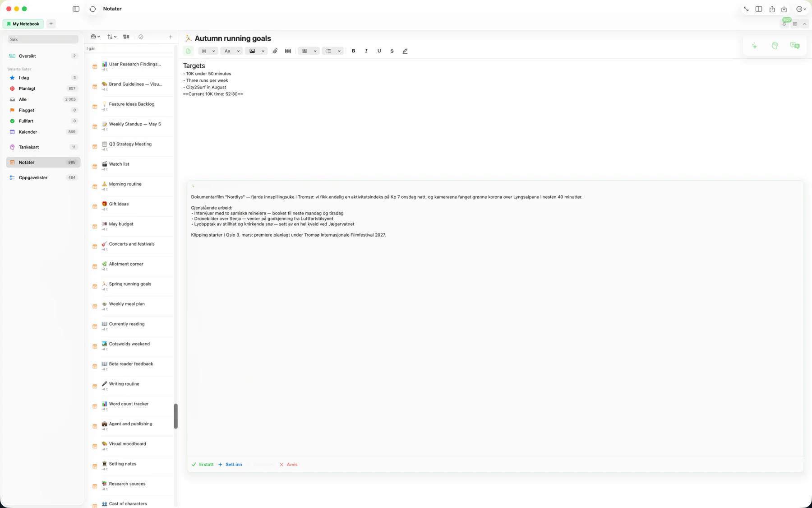812x508 pixels.
Task: Open the Q3 Strategy Meeting note
Action: (131, 146)
